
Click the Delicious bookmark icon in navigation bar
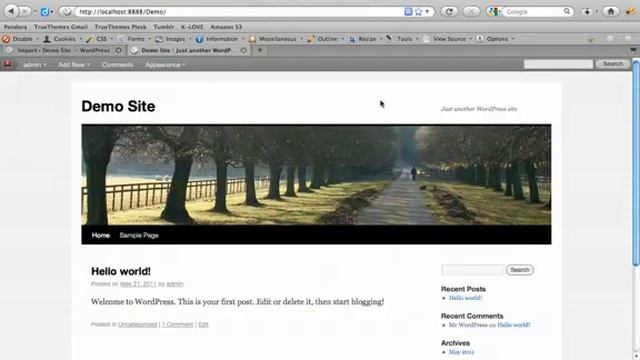point(44,12)
